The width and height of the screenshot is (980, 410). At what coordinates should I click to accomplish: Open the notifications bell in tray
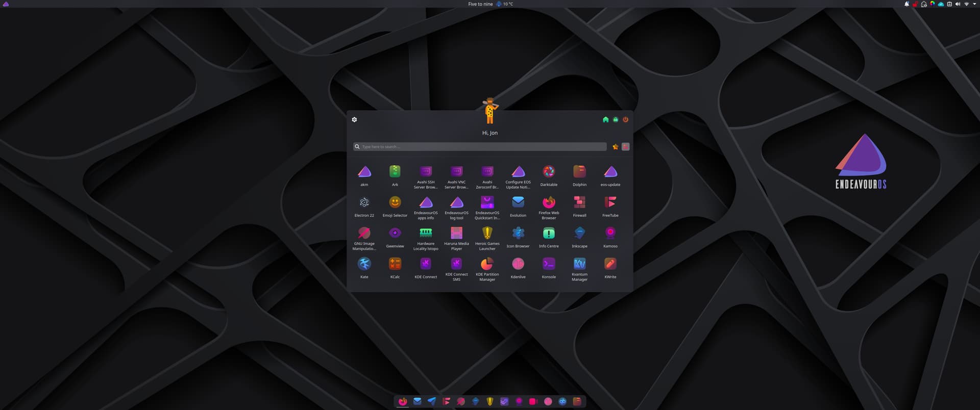(x=906, y=4)
